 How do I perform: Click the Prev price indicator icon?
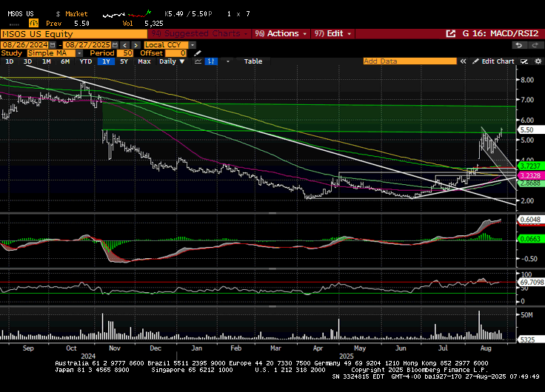(33, 23)
